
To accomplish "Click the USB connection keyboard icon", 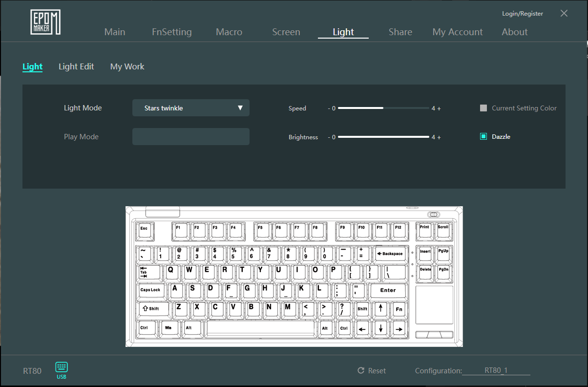I will tap(62, 367).
